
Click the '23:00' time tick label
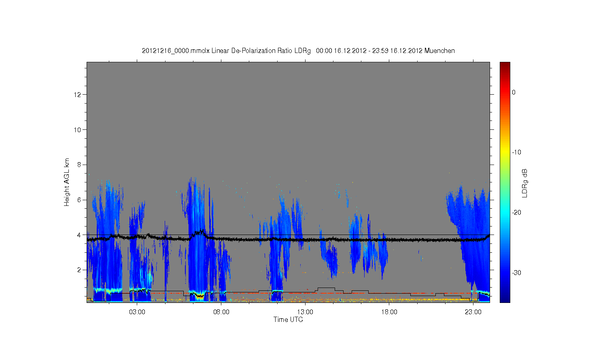pos(473,312)
